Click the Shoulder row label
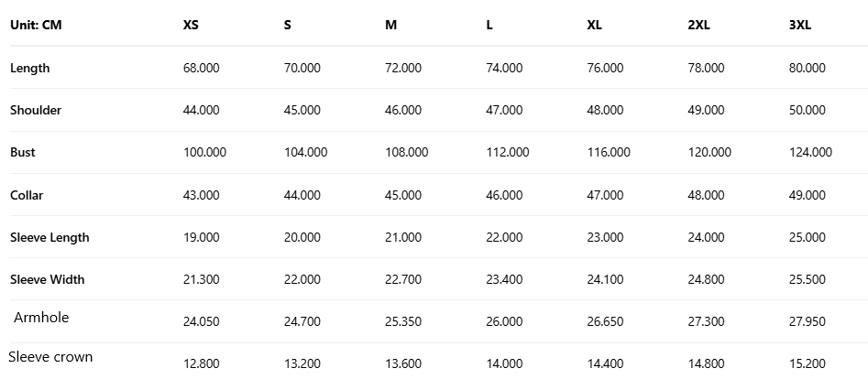Viewport: 868px width, 390px height. [x=36, y=110]
